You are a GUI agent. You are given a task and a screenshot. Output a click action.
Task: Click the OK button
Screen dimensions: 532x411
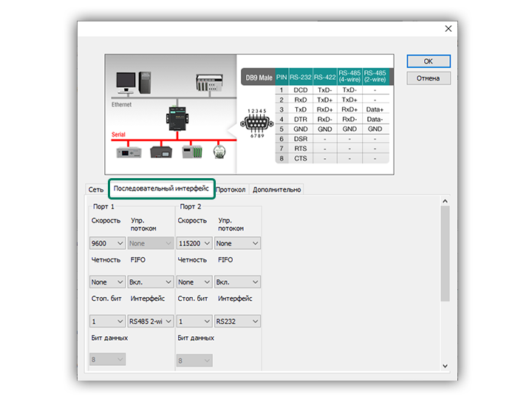(x=428, y=61)
